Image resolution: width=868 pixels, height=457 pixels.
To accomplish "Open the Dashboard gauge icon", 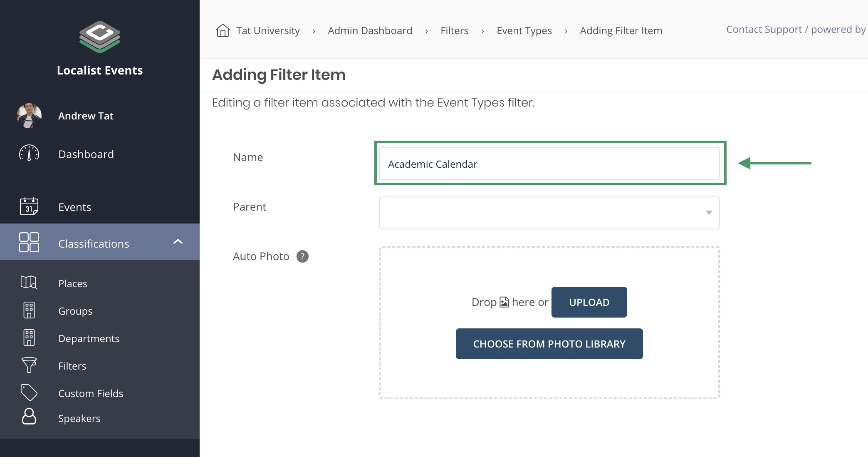I will 29,154.
